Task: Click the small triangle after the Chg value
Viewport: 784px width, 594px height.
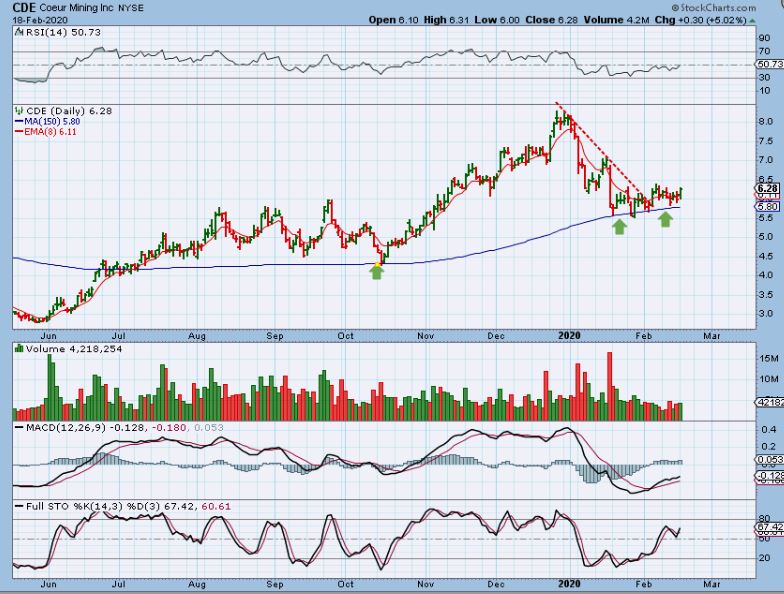Action: [x=752, y=20]
